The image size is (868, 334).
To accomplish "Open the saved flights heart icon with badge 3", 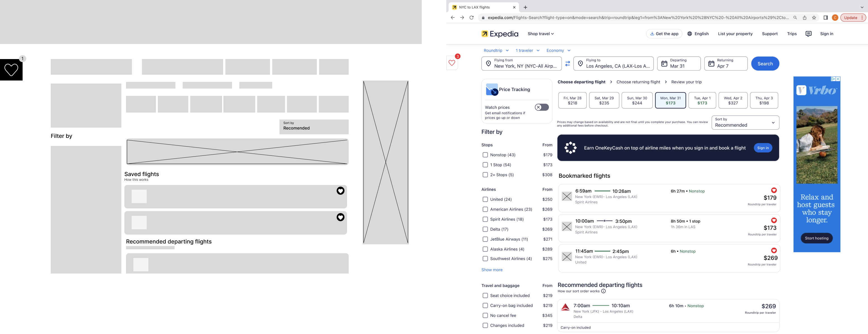I will (452, 63).
